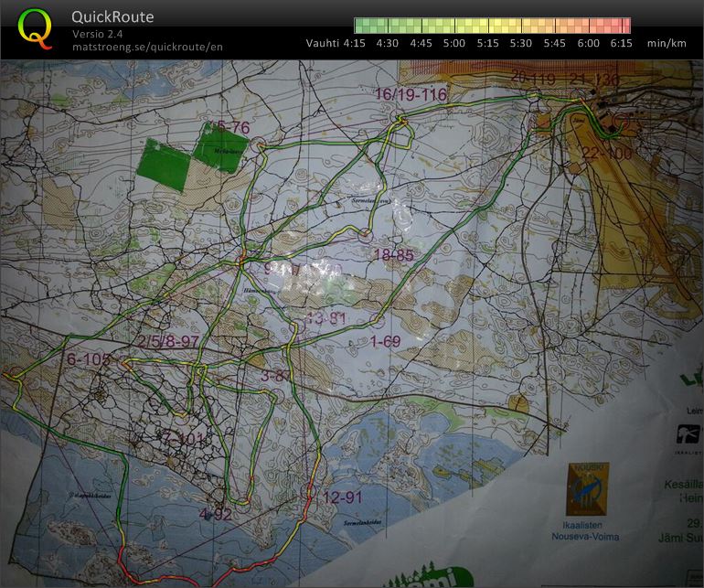The image size is (704, 588).
Task: Select control marker 12-91
Action: 343,497
